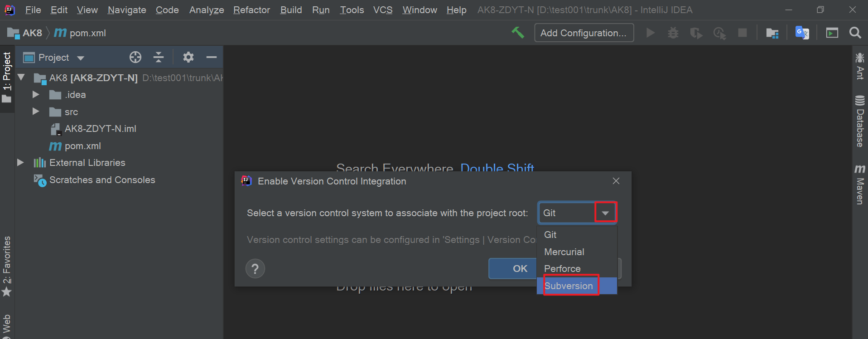Click the Collapse All icon in Project panel
The width and height of the screenshot is (868, 339).
coord(159,57)
